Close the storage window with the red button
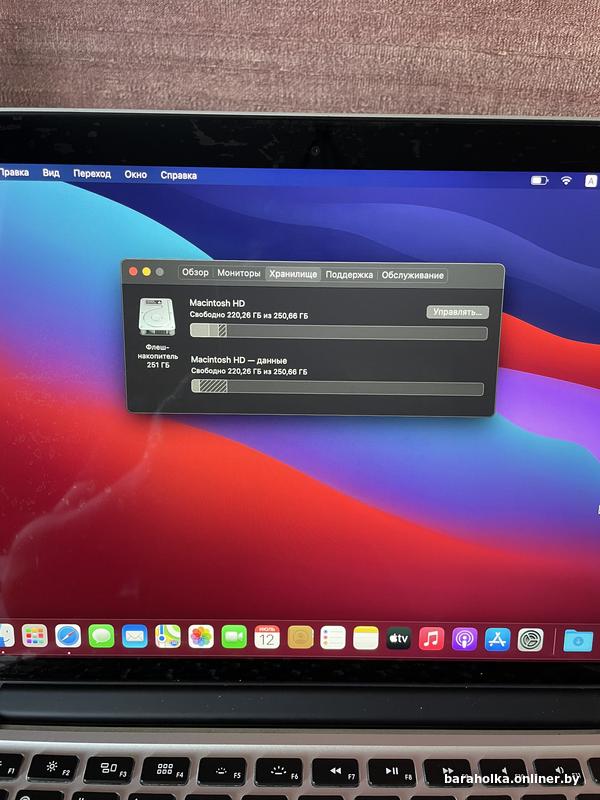Screen dimensions: 600x800 133,271
